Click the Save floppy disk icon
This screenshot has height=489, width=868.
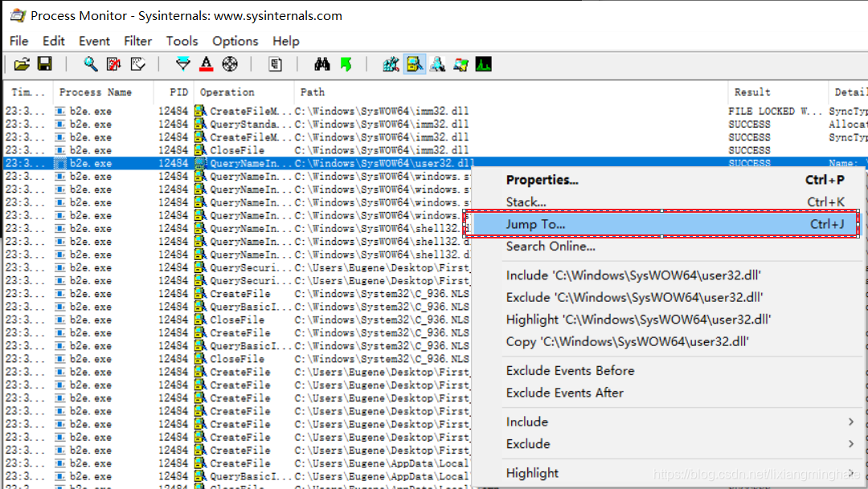pos(45,64)
